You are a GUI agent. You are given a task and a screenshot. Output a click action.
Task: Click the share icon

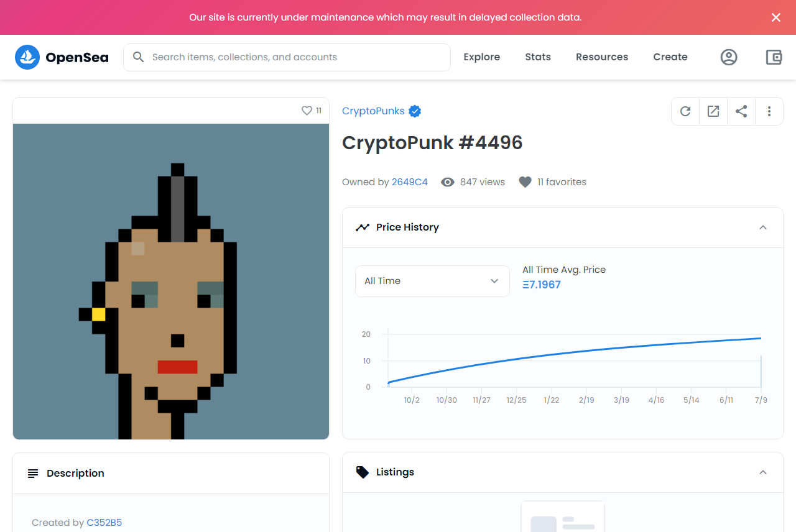coord(741,111)
